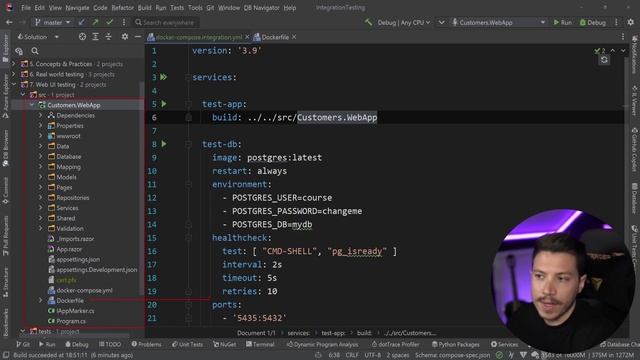Open the Services tool window
Viewport: 640px width, 360px height.
click(504, 344)
